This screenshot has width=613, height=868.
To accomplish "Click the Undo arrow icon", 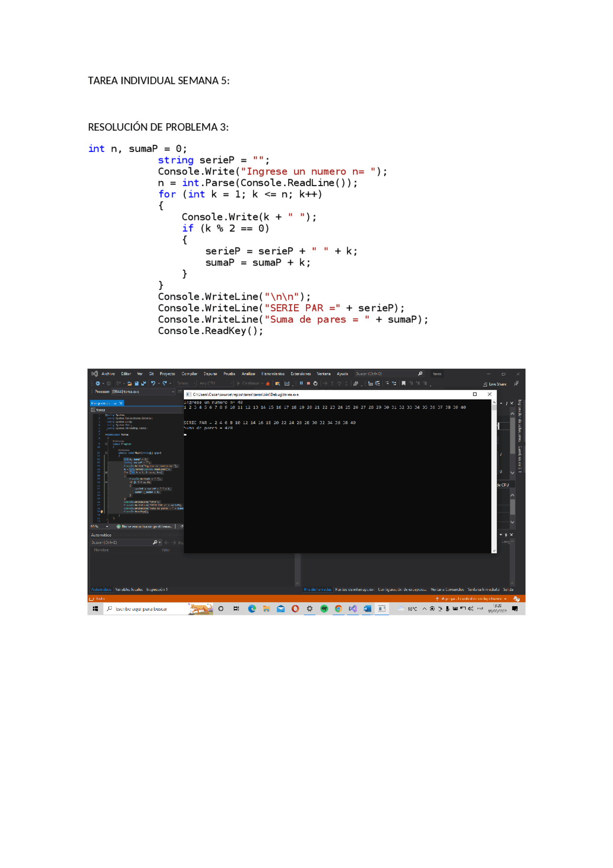I will pos(153,383).
